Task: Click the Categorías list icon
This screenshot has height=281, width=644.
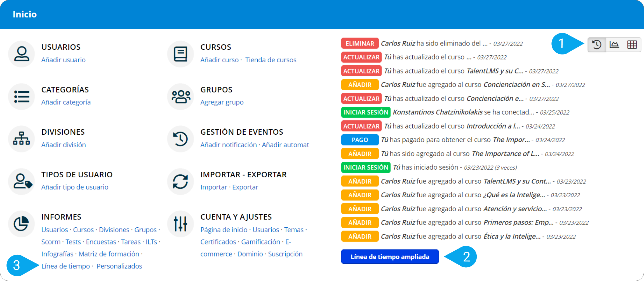Action: (x=22, y=97)
